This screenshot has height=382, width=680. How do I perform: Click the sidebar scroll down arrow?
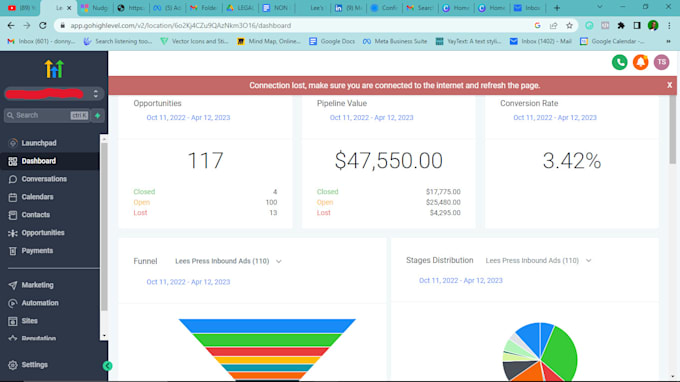[104, 336]
